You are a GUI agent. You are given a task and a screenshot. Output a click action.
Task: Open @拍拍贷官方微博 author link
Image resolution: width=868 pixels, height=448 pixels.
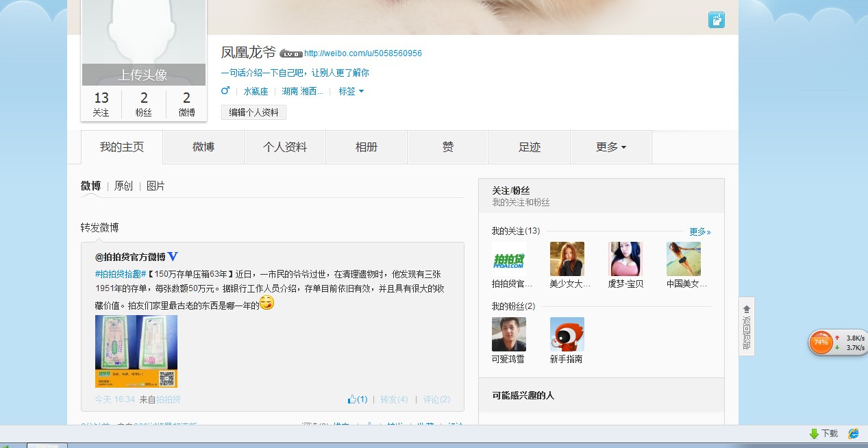tap(130, 257)
